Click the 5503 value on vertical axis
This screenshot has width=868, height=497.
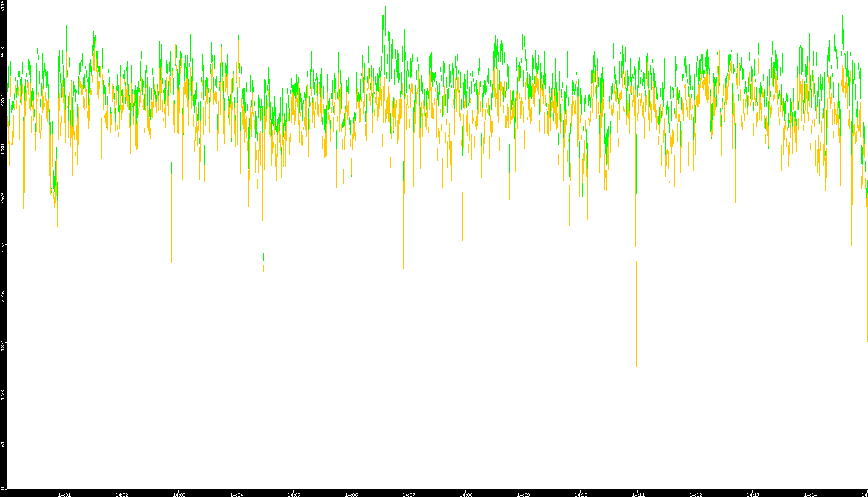tap(3, 52)
